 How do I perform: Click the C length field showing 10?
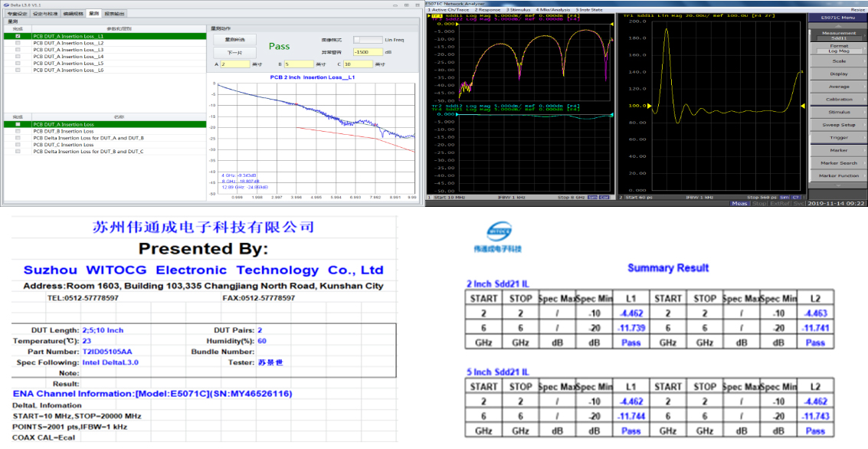point(359,64)
